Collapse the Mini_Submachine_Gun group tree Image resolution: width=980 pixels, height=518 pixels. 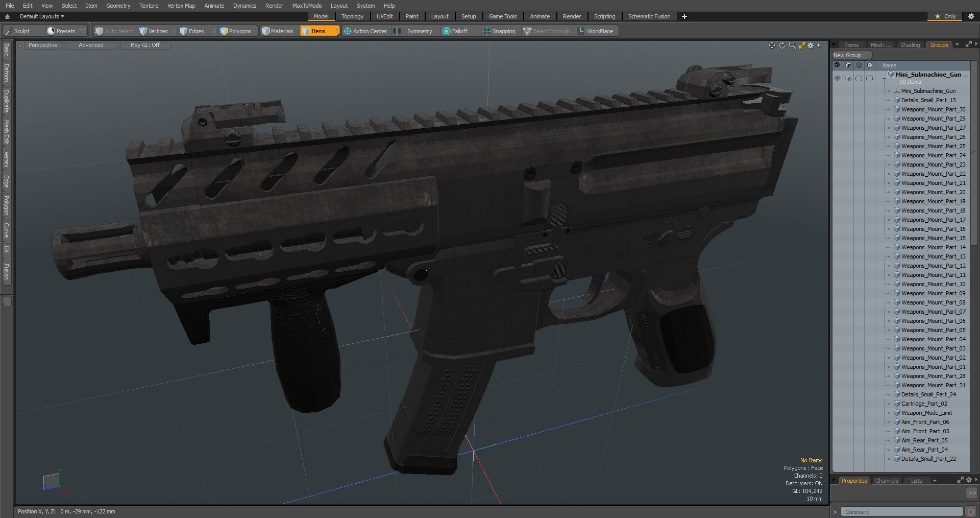coord(884,78)
